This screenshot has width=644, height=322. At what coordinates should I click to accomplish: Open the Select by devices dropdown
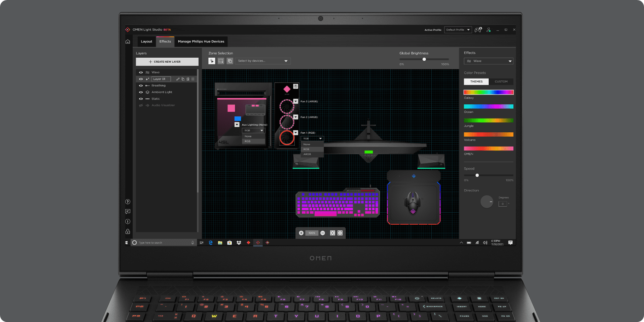[x=263, y=61]
